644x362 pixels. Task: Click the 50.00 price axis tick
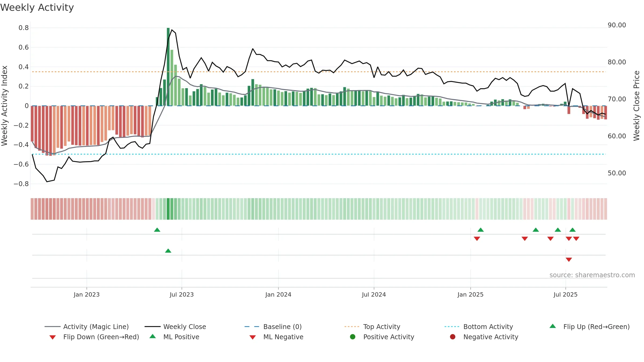(617, 173)
